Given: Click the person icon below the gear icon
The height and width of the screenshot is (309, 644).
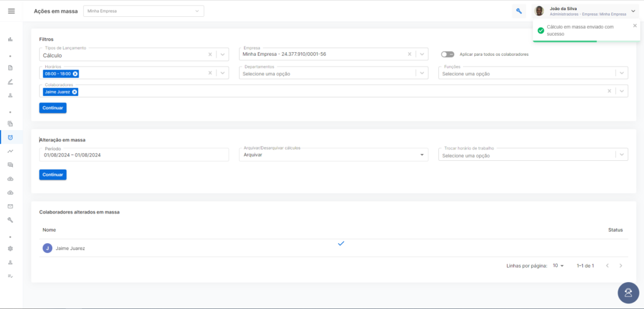Looking at the screenshot, I should (x=10, y=263).
